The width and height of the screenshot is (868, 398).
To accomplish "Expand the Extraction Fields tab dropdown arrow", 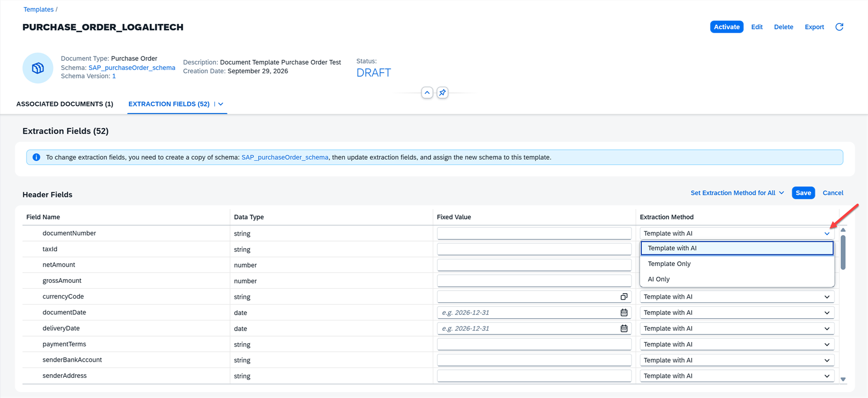I will (x=221, y=104).
